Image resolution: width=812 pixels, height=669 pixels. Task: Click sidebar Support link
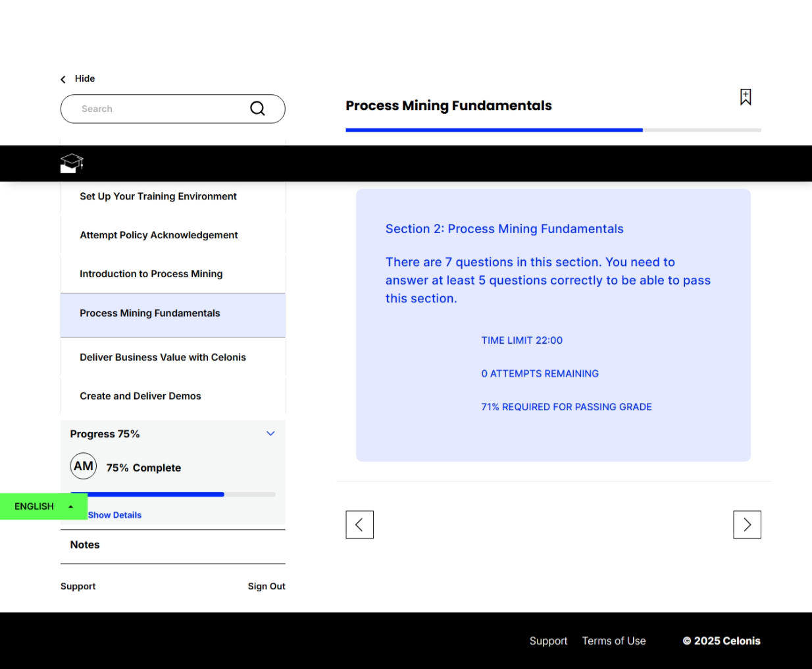coord(78,586)
